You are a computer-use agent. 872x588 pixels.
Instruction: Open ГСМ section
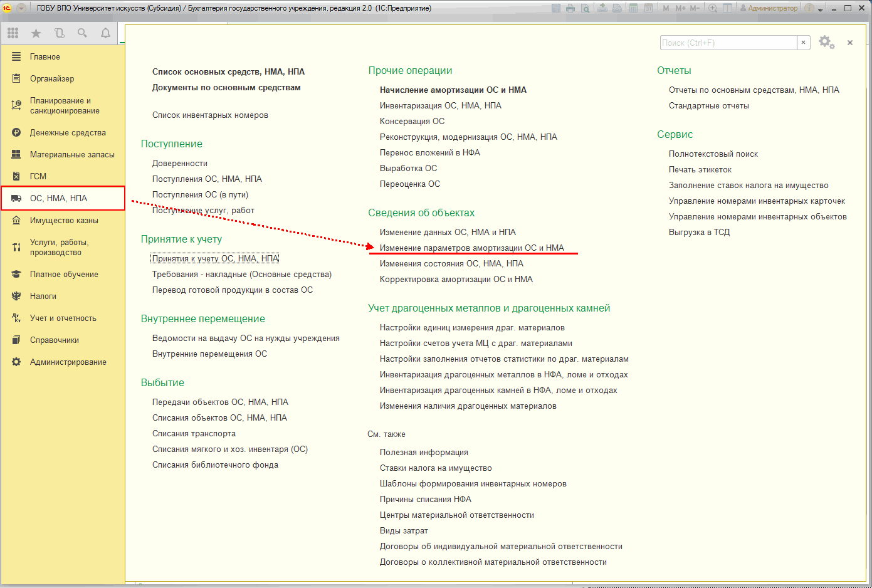click(63, 176)
